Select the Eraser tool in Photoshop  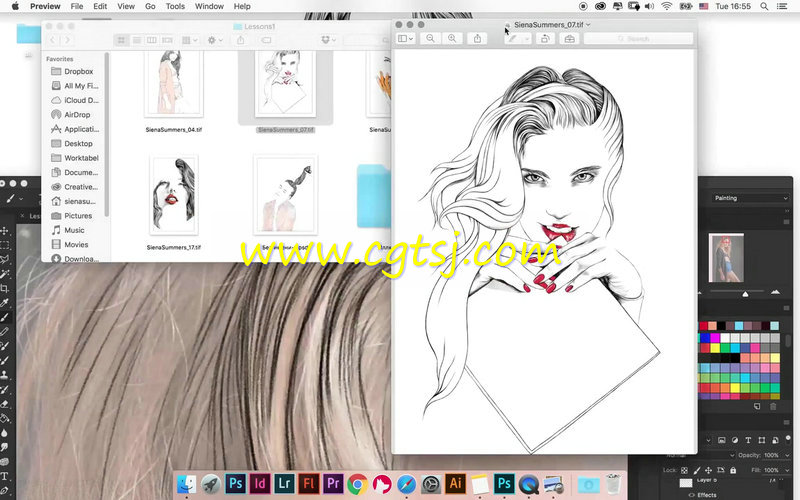tap(5, 404)
